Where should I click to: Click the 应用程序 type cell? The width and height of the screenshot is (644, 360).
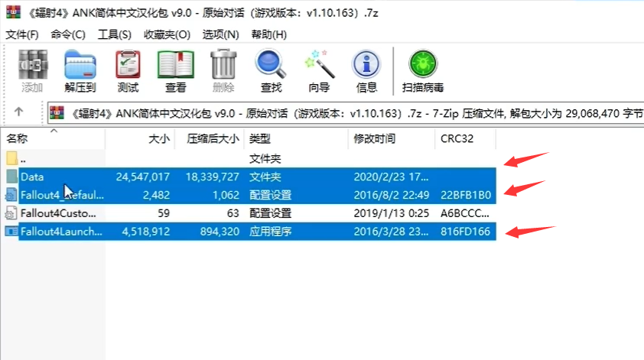coord(270,232)
